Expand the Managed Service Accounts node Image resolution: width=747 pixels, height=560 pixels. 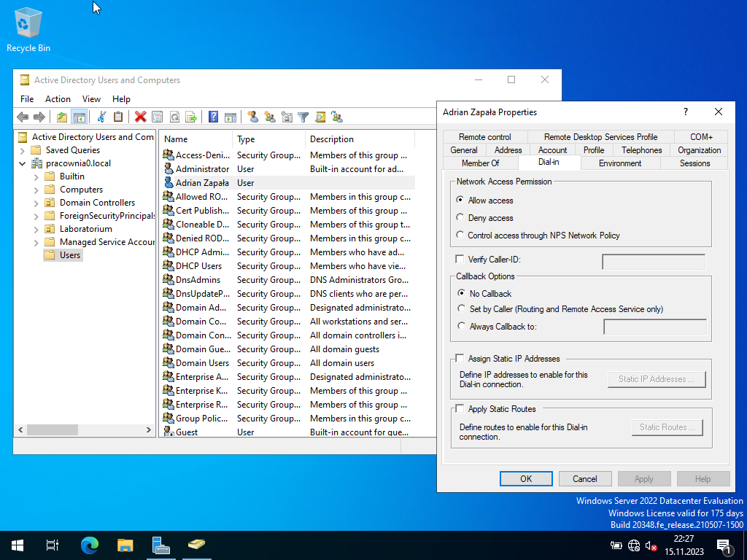click(36, 242)
